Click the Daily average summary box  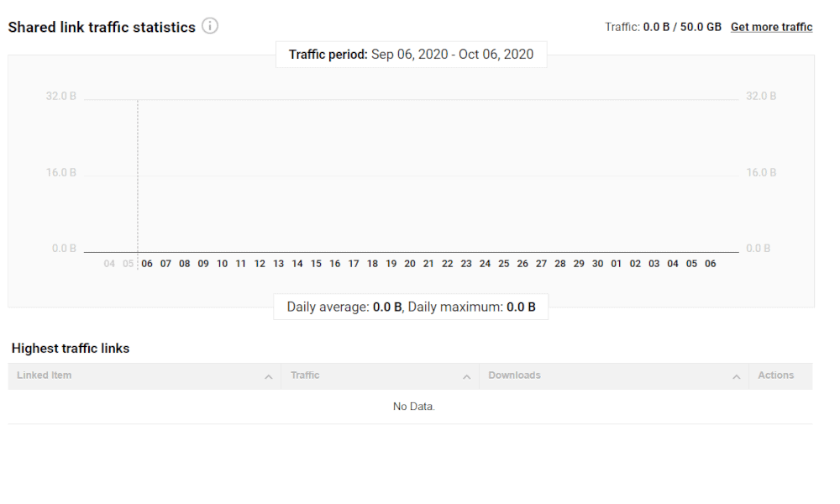click(x=411, y=307)
